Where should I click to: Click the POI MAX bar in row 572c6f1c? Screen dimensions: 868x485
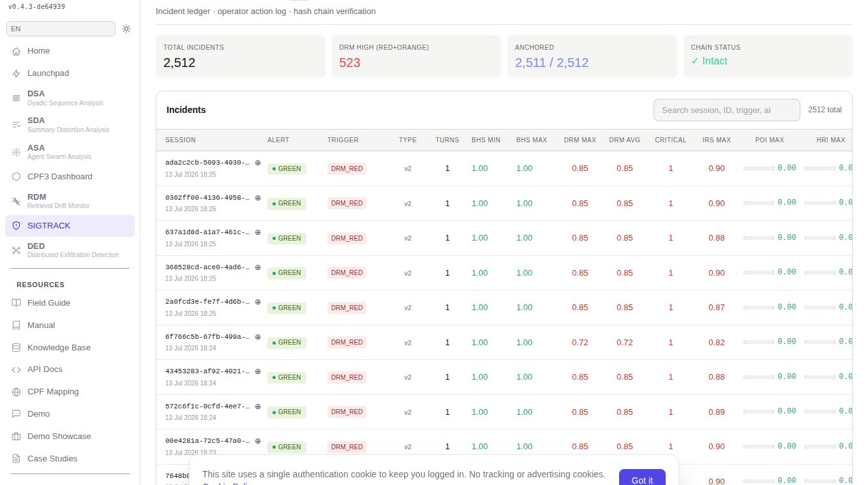point(759,412)
